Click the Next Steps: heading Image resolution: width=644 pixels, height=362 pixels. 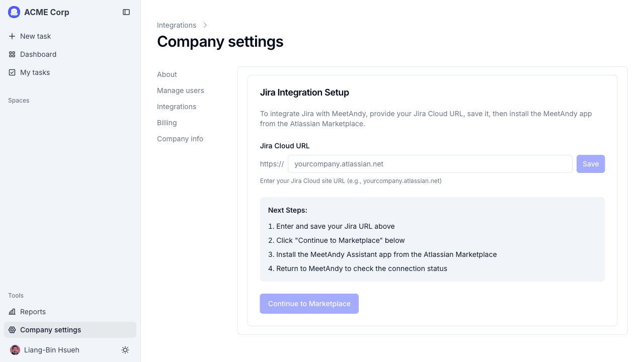[288, 210]
